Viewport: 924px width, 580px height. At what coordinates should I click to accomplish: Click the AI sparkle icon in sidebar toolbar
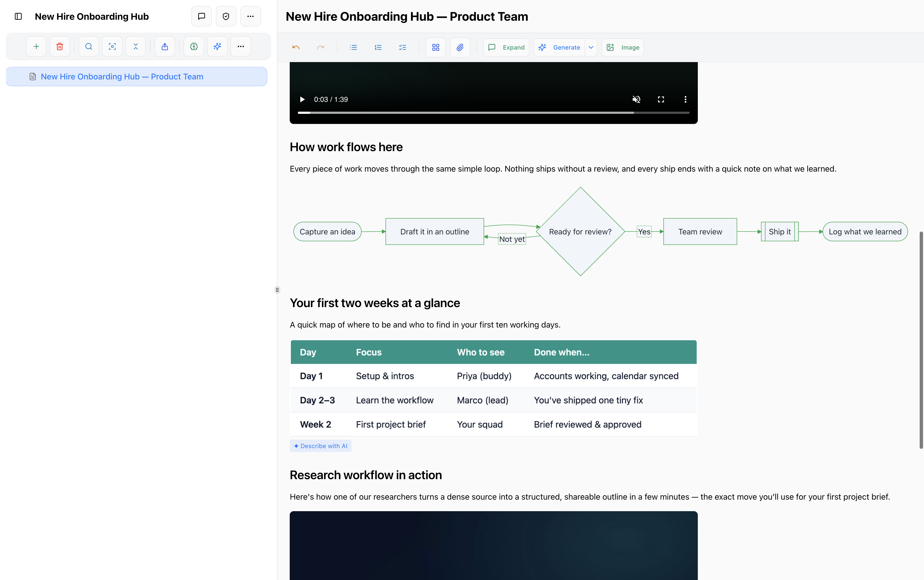tap(217, 46)
